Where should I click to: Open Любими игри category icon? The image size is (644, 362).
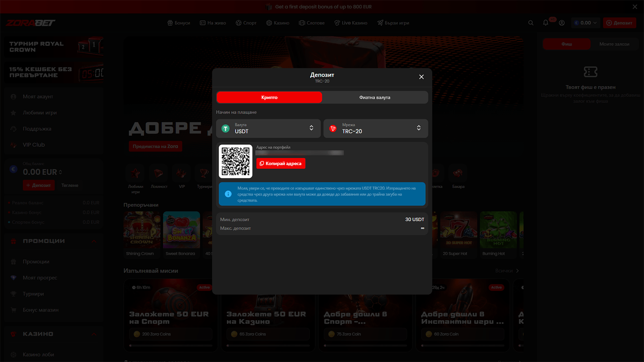[x=136, y=173]
